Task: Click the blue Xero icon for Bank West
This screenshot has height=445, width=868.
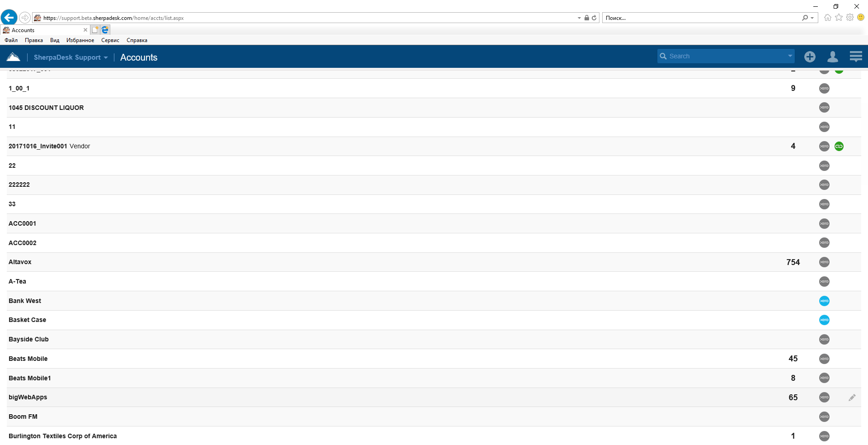Action: point(824,301)
